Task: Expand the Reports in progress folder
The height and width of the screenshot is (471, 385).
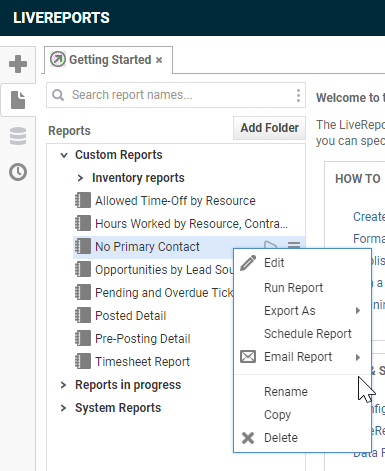Action: pos(63,385)
